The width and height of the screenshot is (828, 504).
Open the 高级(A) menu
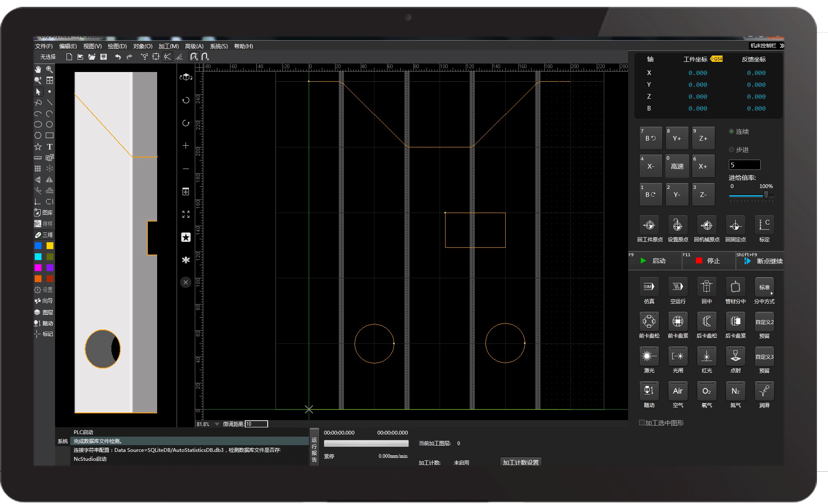[x=194, y=46]
